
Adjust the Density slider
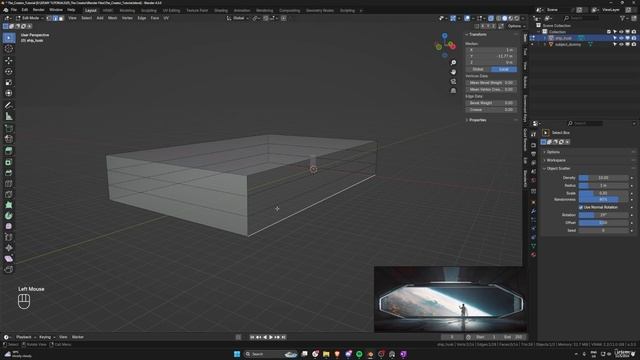[603, 178]
